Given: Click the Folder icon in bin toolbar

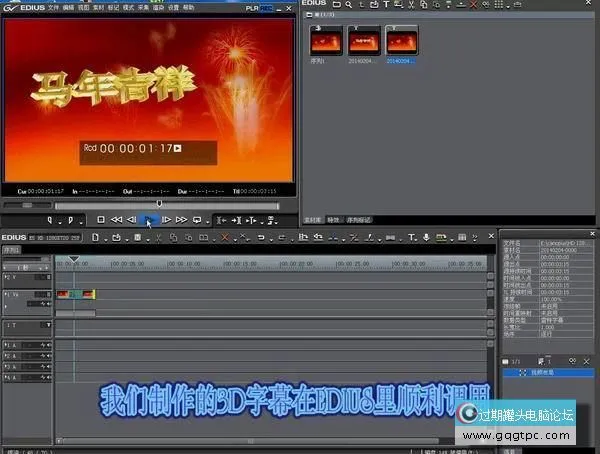Looking at the screenshot, I should [337, 5].
